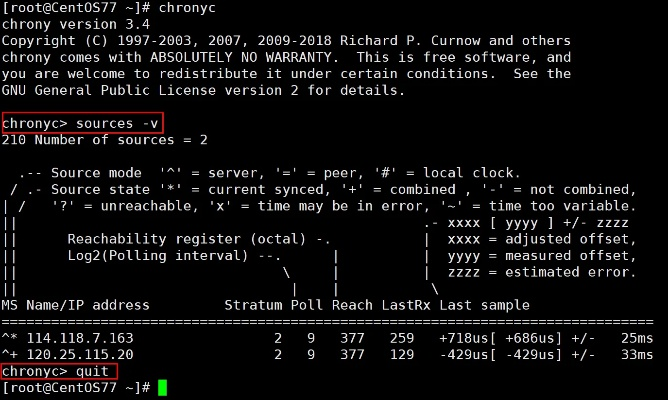
Task: Click the 'LastRx' column header
Action: tap(406, 305)
